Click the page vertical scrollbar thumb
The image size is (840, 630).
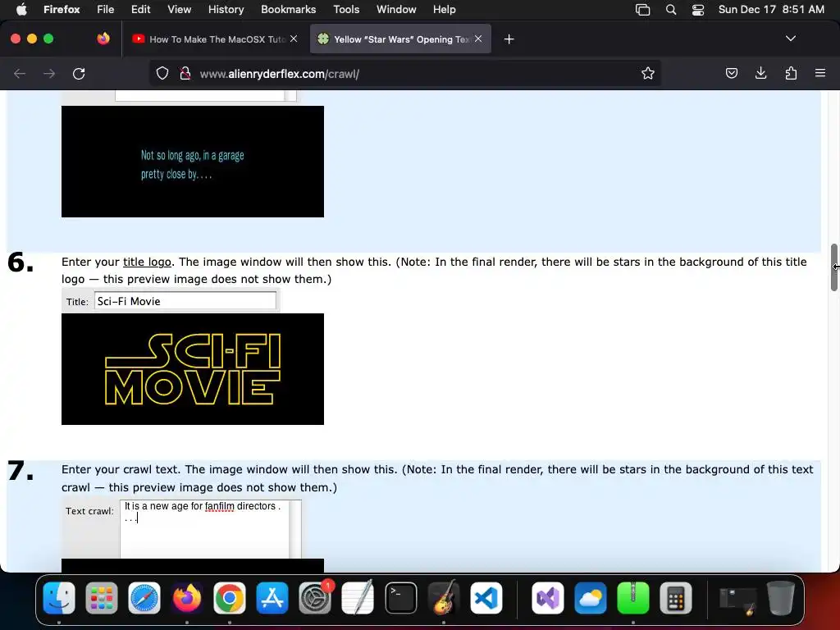(x=834, y=267)
